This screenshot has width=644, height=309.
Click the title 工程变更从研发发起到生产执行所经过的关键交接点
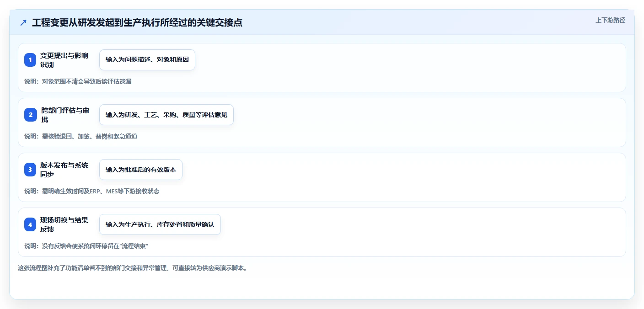[x=137, y=22]
